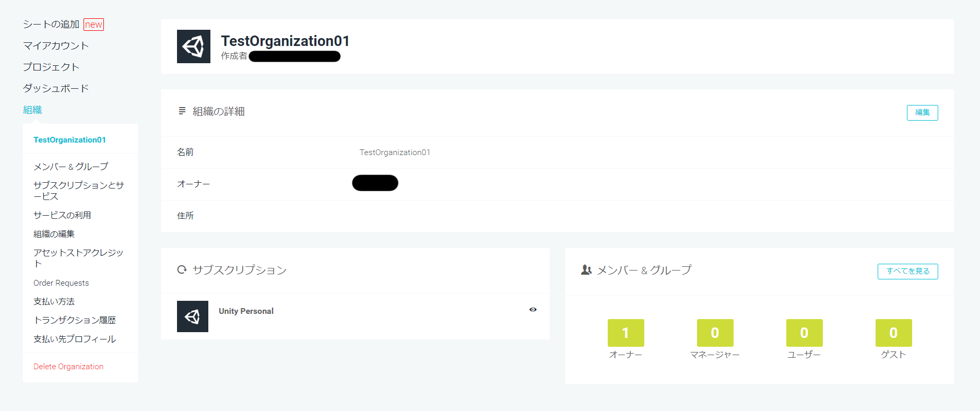Viewport: 980px width, 411px height.
Task: Open Order Requests in the sidebar
Action: [61, 283]
